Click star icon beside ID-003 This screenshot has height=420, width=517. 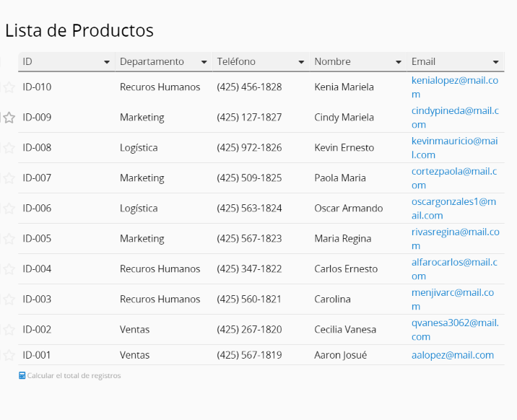click(x=9, y=299)
